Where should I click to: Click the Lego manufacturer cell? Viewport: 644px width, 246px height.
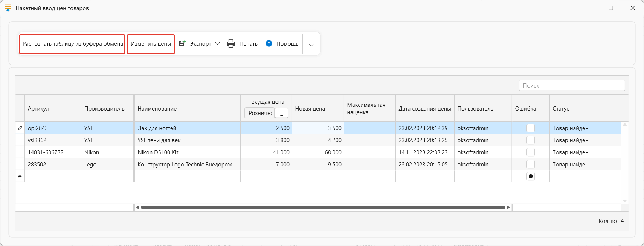coord(107,164)
